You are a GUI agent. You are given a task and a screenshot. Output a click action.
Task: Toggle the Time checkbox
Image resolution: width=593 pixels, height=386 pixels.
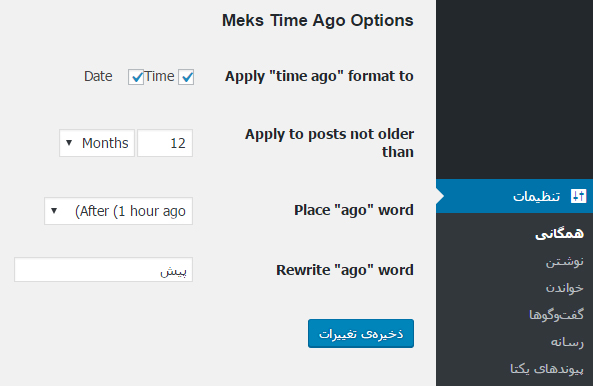click(x=186, y=77)
